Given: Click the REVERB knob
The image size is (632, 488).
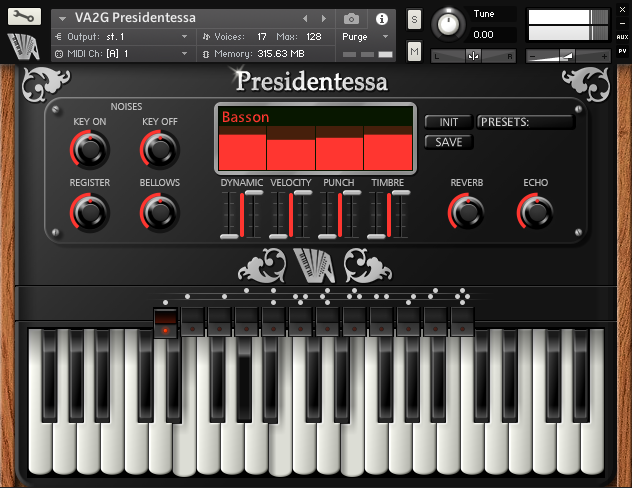Looking at the screenshot, I should point(466,211).
